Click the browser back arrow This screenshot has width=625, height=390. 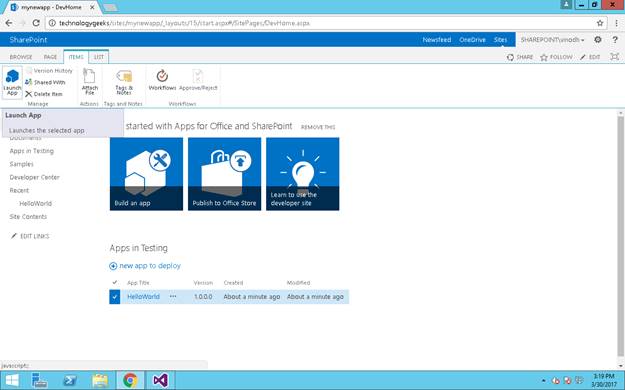point(9,23)
